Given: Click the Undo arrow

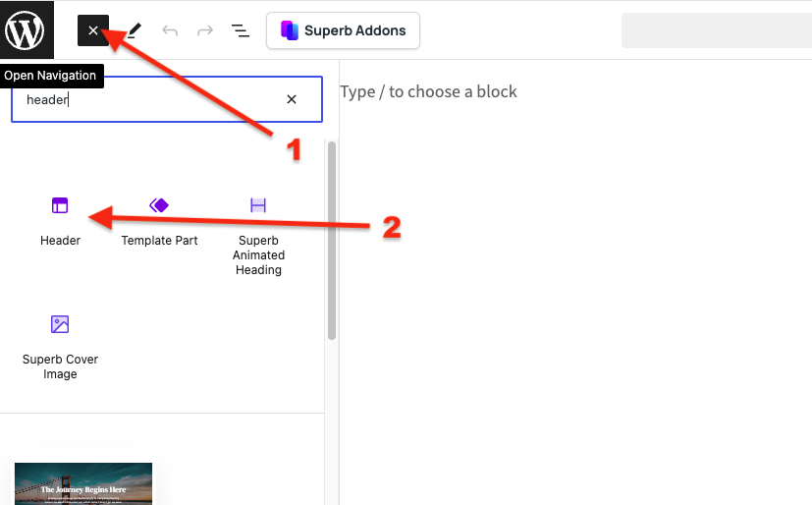Looking at the screenshot, I should tap(170, 31).
